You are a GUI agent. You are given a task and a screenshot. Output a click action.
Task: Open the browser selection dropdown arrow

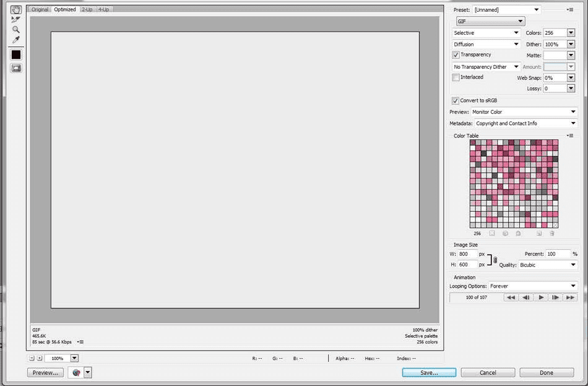click(88, 373)
